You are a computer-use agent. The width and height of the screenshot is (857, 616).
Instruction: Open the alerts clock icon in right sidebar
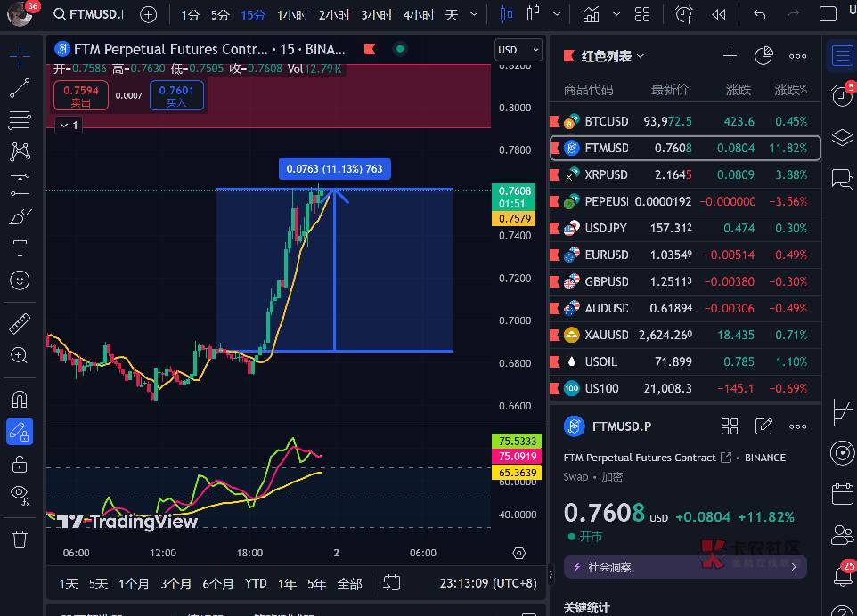click(x=841, y=95)
